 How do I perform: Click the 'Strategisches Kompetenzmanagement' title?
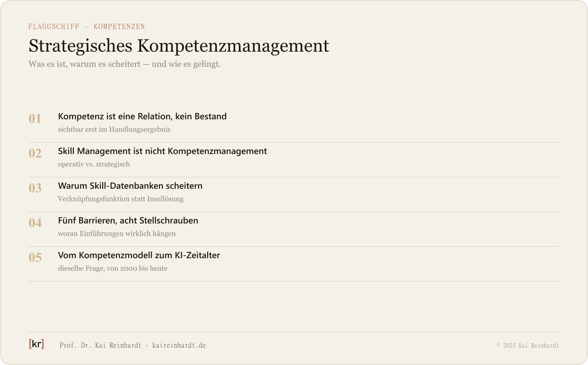pyautogui.click(x=179, y=46)
